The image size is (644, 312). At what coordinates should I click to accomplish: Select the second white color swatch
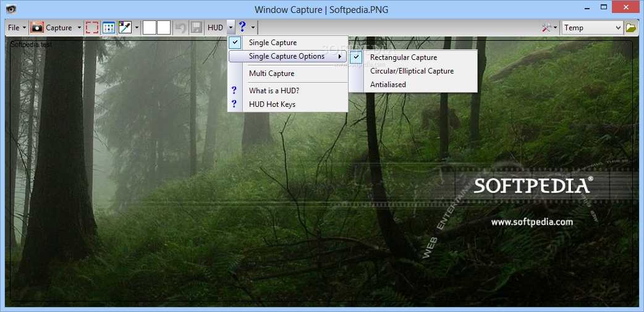[163, 28]
